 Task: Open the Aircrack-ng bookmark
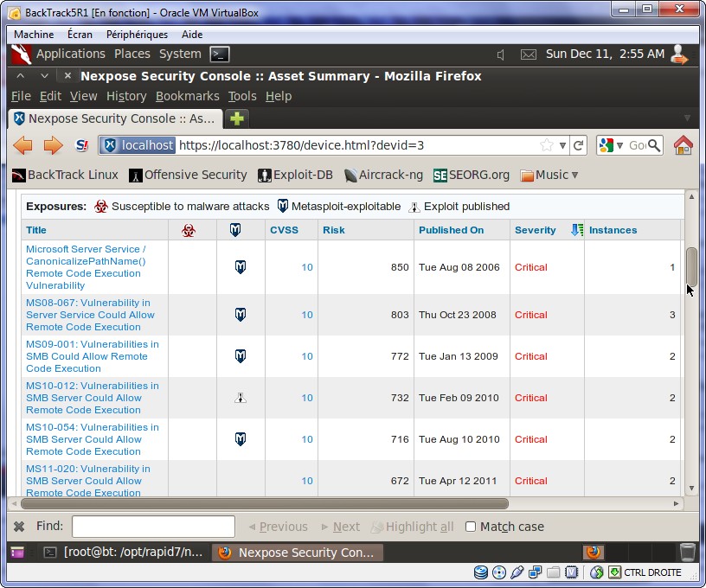coord(383,175)
